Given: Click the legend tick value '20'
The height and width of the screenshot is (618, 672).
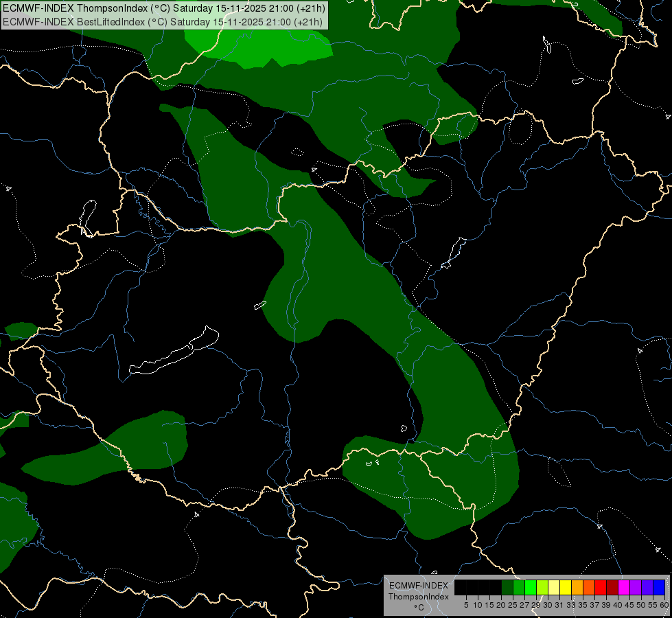Looking at the screenshot, I should coord(501,605).
